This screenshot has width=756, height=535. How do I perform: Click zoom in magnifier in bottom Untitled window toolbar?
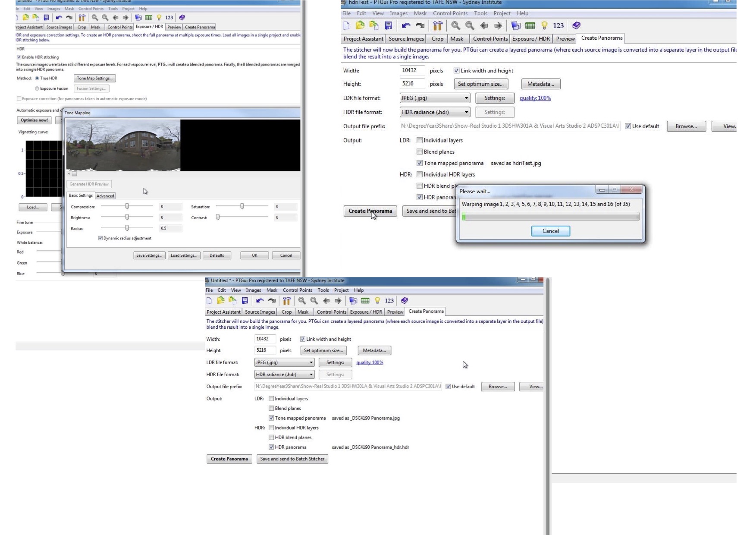point(302,301)
